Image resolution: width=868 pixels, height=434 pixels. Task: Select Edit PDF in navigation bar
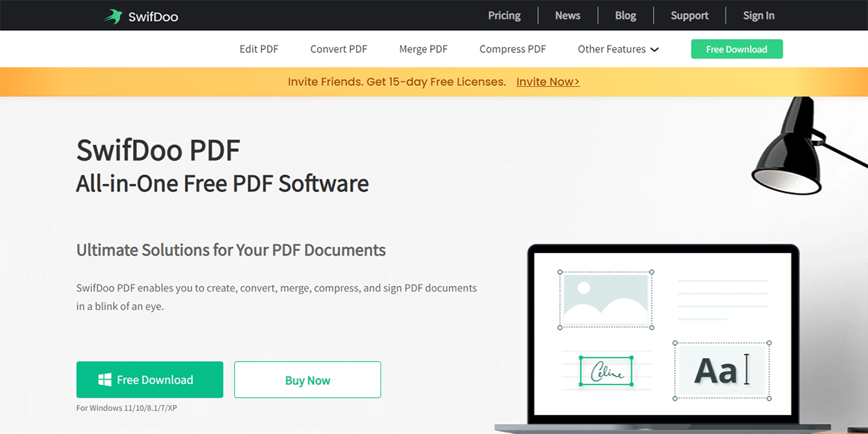coord(259,49)
